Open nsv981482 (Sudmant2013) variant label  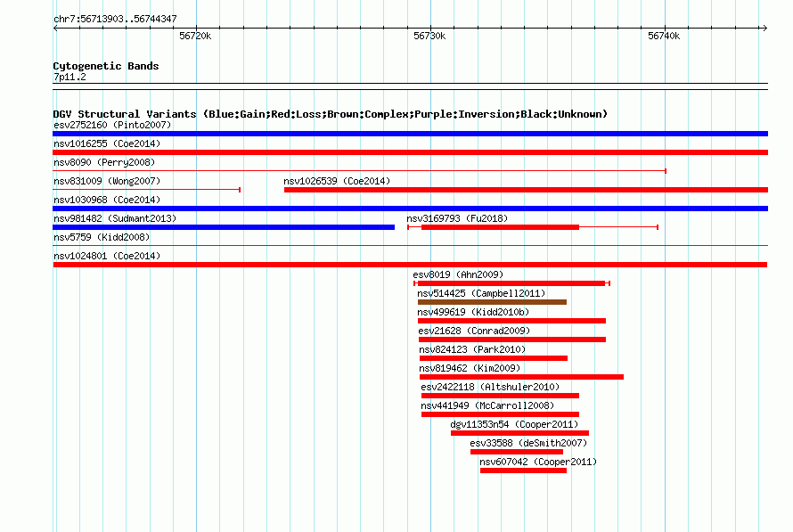tap(115, 218)
